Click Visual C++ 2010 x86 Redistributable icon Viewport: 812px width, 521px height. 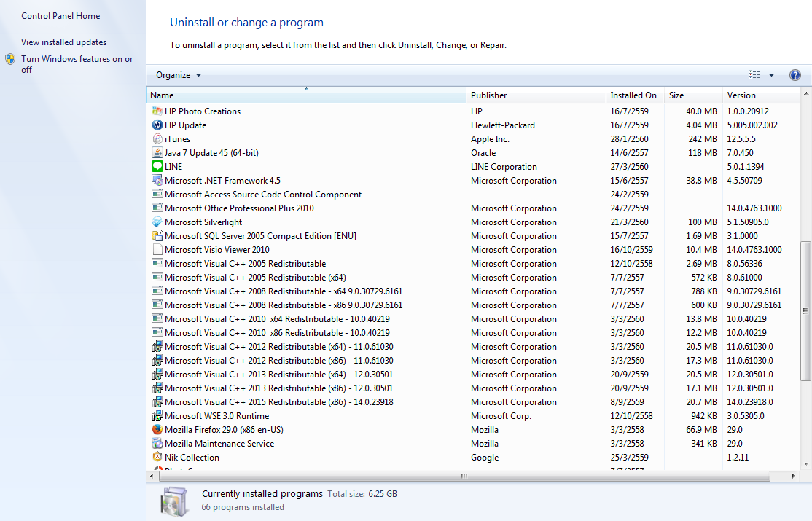click(157, 332)
